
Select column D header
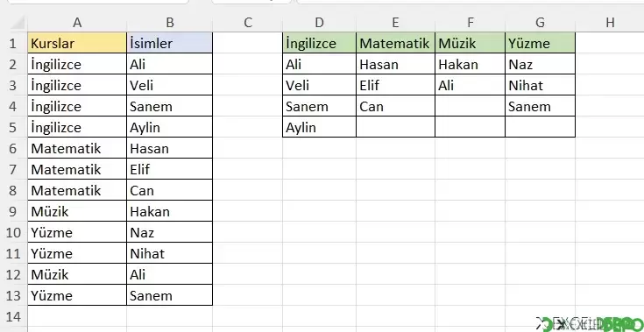click(x=319, y=23)
